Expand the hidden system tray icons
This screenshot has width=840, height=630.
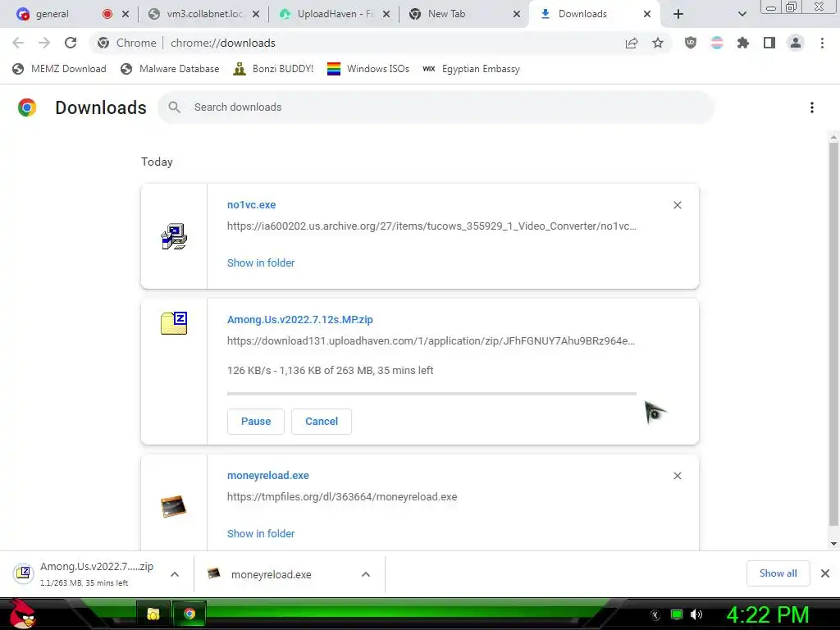coord(655,615)
